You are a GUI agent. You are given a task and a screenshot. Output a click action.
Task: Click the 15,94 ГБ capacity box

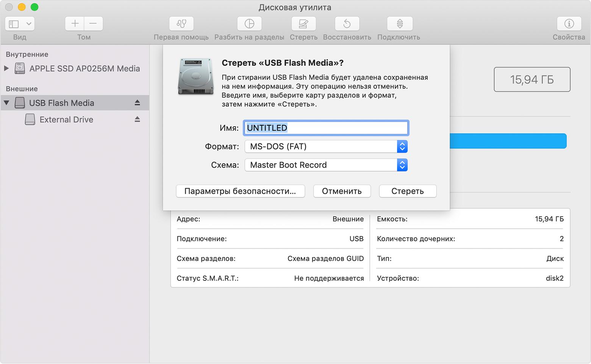532,79
